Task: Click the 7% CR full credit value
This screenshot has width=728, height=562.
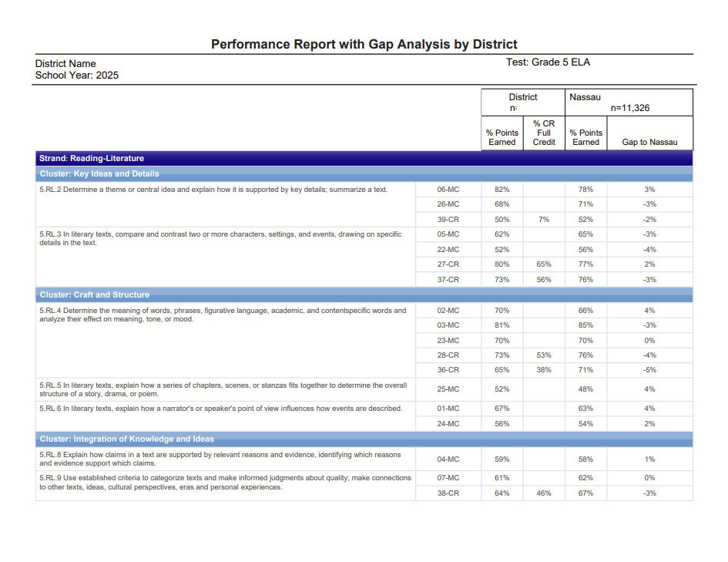Action: coord(544,219)
